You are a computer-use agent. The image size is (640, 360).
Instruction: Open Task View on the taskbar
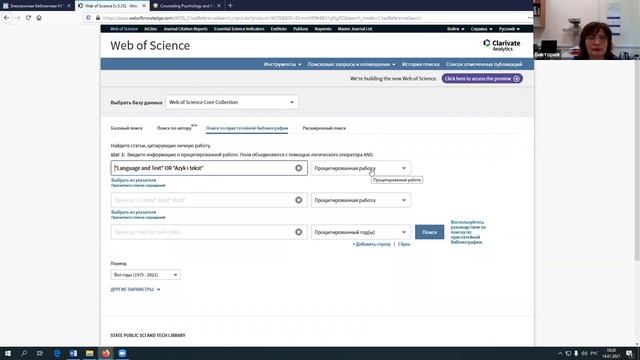pyautogui.click(x=40, y=353)
